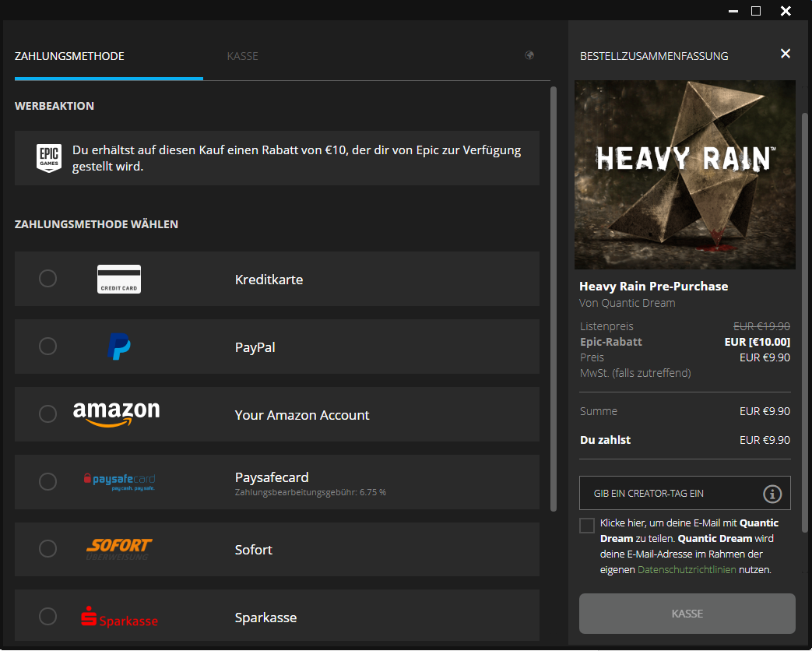Select Kreditkarte radio button

tap(47, 279)
